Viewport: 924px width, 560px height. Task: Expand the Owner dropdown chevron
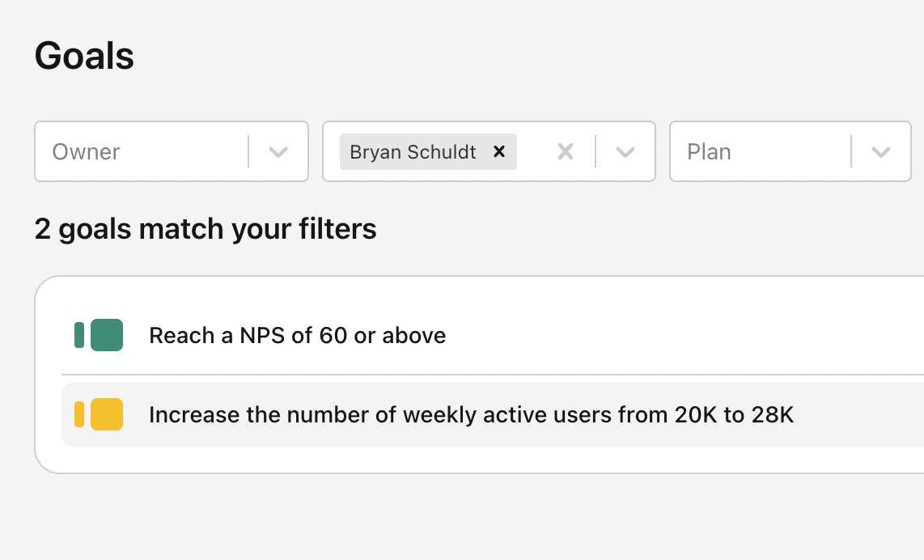coord(278,151)
